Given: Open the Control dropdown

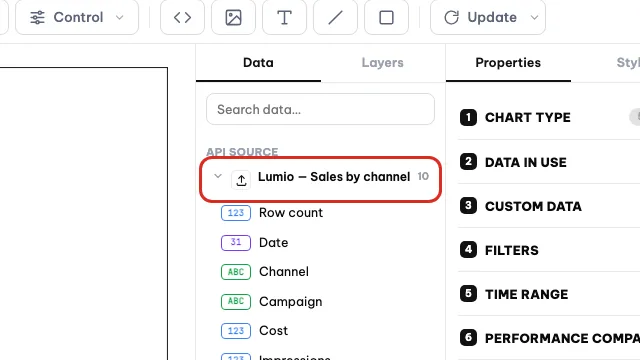Looking at the screenshot, I should (77, 18).
